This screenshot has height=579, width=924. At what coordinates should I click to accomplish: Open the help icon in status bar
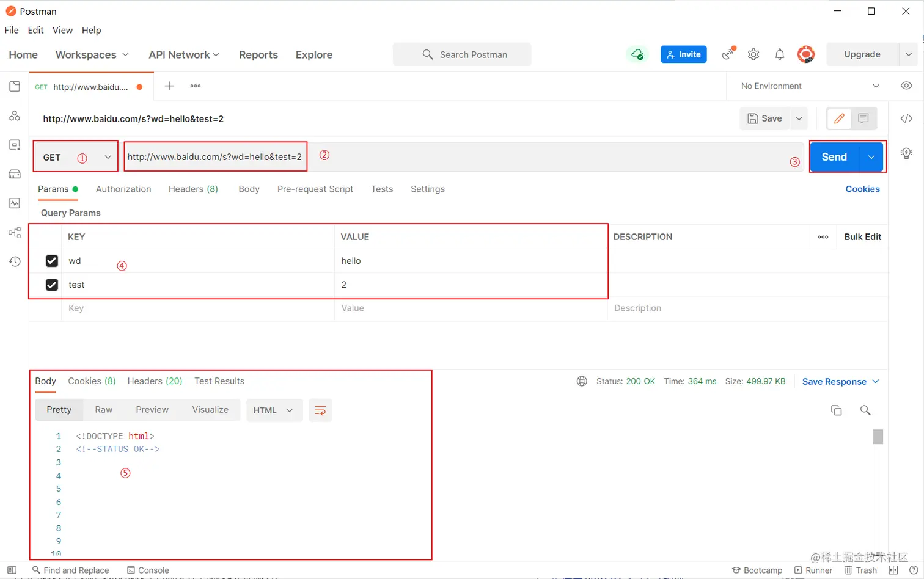[914, 570]
